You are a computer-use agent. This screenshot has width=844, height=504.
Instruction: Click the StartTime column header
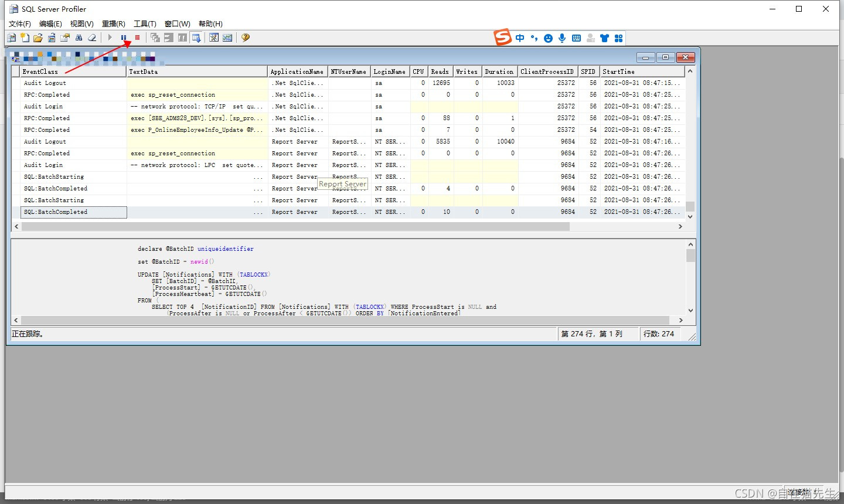pos(642,71)
